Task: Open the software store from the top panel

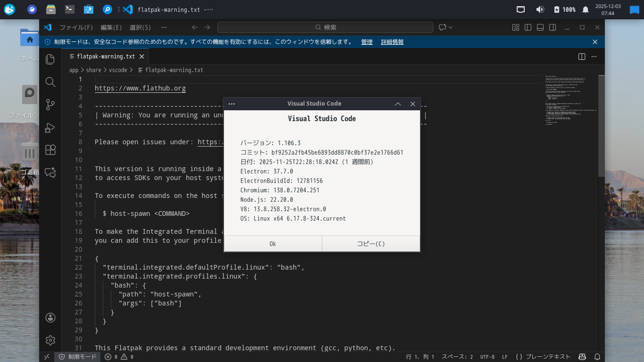Action: [88, 9]
